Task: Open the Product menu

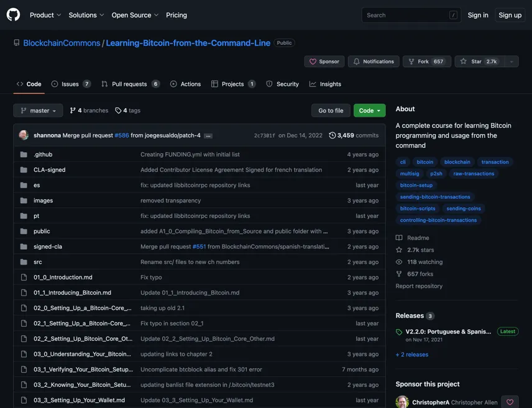Action: [45, 15]
